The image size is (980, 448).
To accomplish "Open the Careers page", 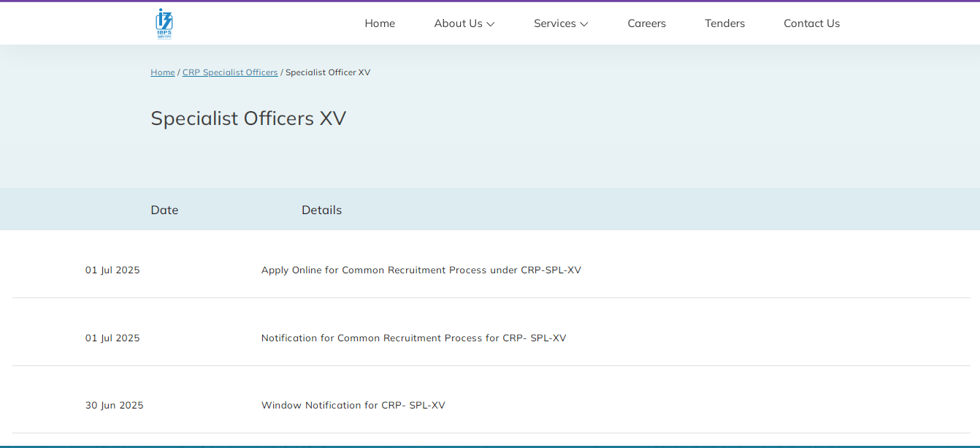I will (x=647, y=23).
